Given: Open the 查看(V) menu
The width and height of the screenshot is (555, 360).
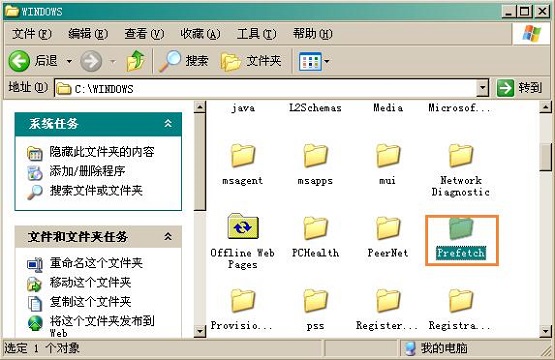Looking at the screenshot, I should click(144, 34).
